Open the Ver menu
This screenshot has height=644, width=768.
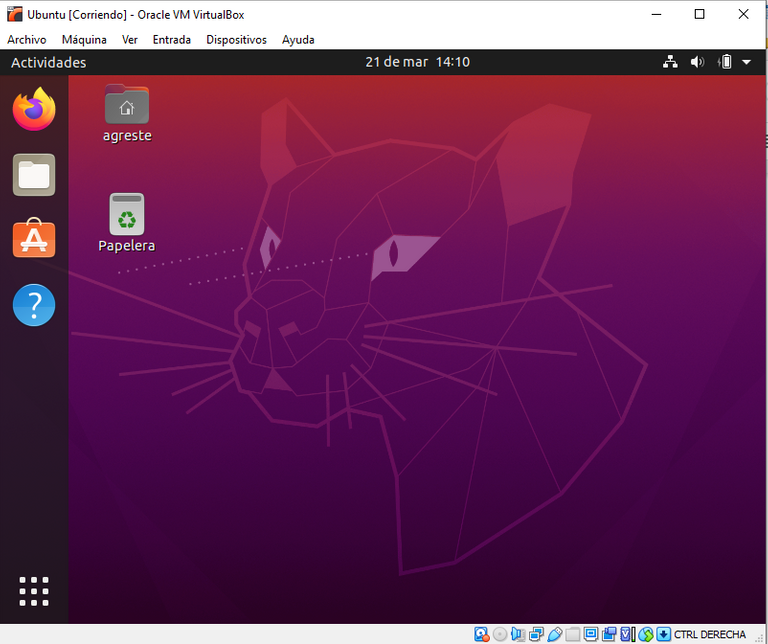coord(129,40)
